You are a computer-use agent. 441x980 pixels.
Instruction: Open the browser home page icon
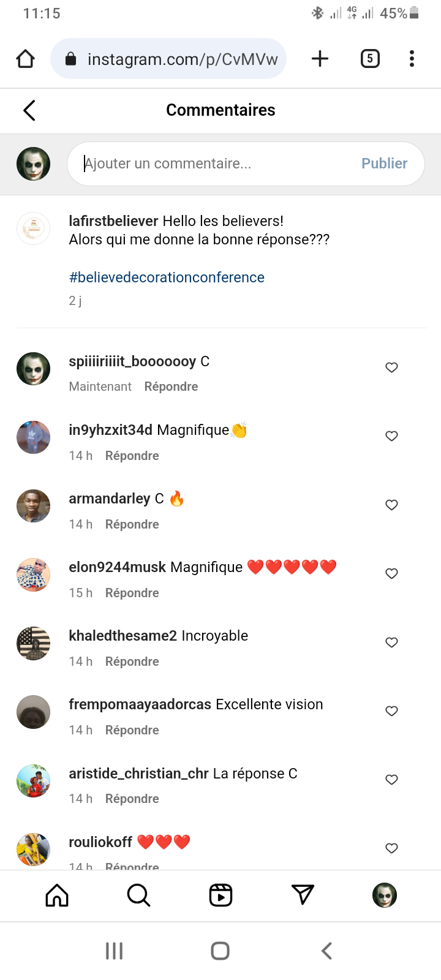point(26,59)
